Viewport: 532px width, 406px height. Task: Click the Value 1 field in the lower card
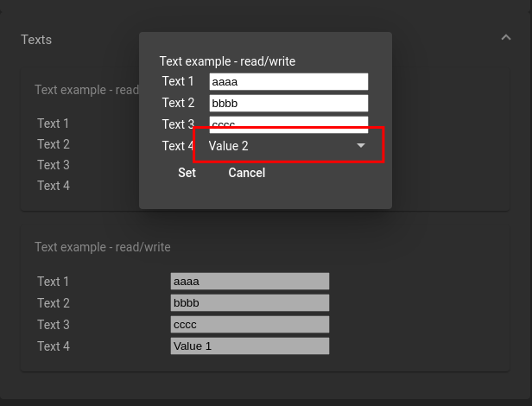click(x=250, y=346)
